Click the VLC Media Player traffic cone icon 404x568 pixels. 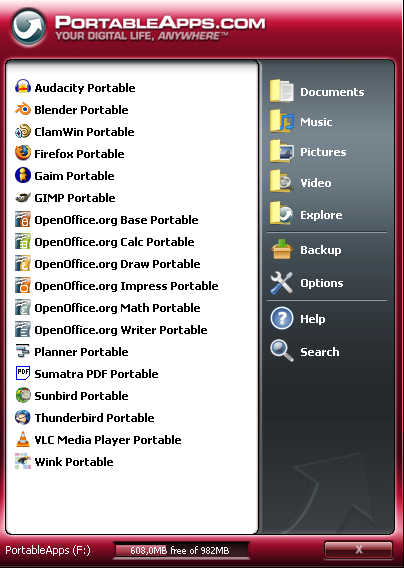click(x=22, y=439)
